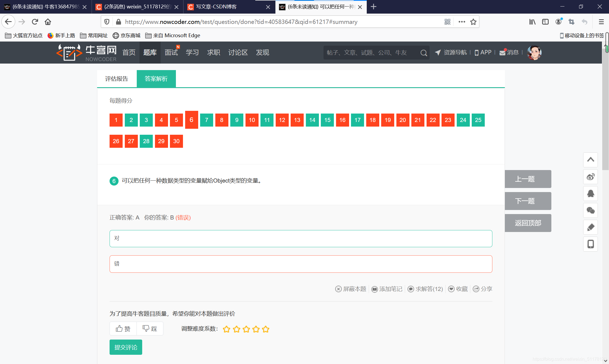609x364 pixels.
Task: Rate difficulty with the fifth star
Action: click(x=266, y=329)
